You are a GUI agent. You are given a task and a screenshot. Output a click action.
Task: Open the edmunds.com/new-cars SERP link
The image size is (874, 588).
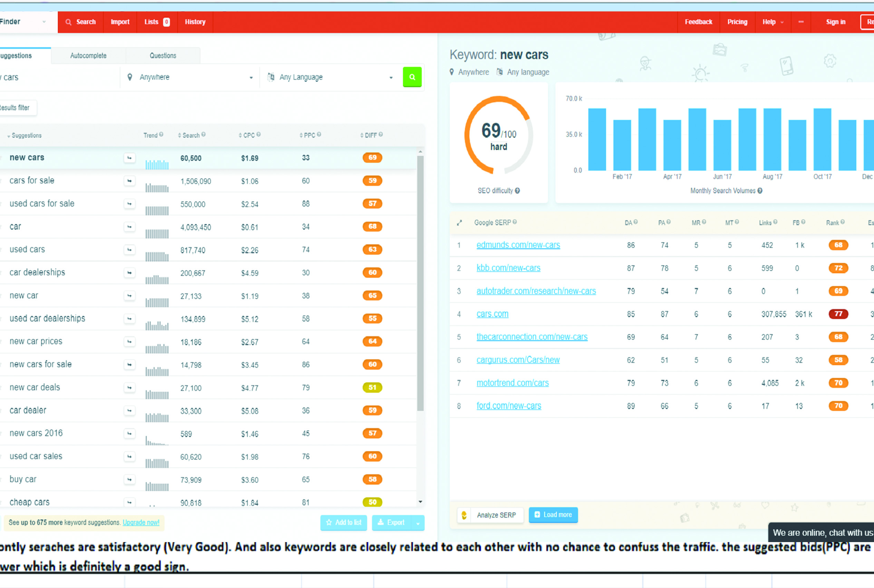tap(518, 245)
